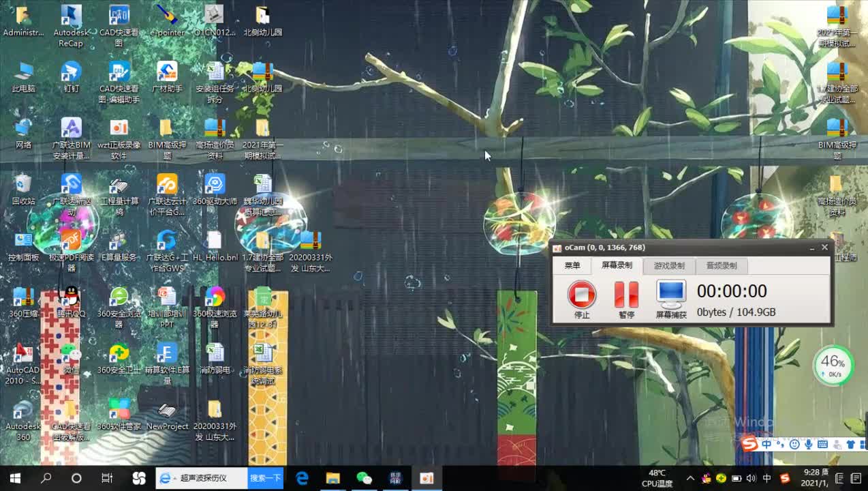The height and width of the screenshot is (491, 868).
Task: Switch to the 游戏录制 tab
Action: [669, 265]
